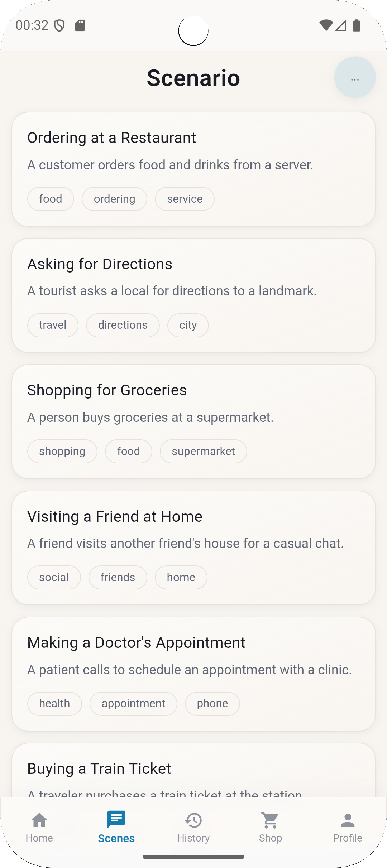The width and height of the screenshot is (387, 868).
Task: Tap the 'ordering' tag chip
Action: point(114,199)
